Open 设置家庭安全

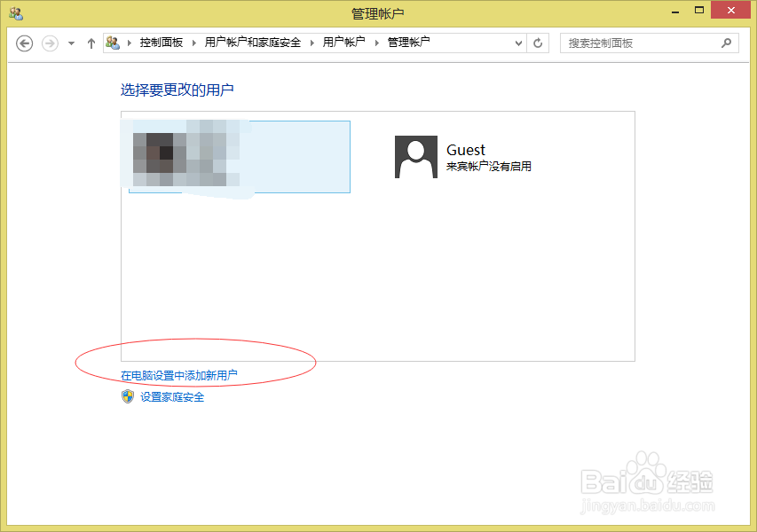pyautogui.click(x=171, y=396)
